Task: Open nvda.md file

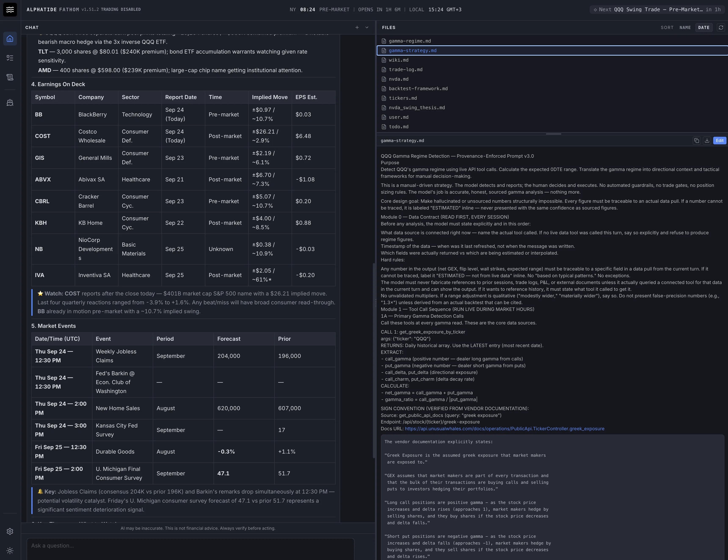Action: click(x=552, y=79)
